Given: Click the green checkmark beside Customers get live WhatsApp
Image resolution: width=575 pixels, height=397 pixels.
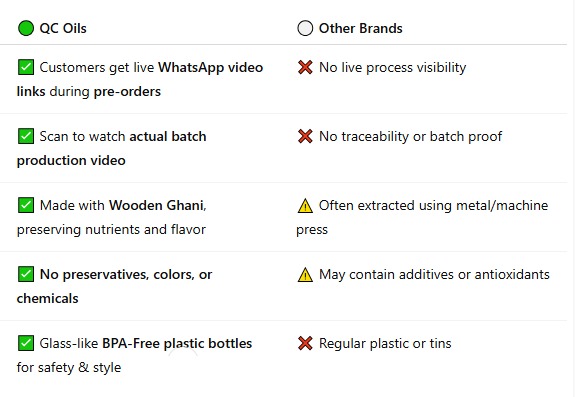Looking at the screenshot, I should click(x=26, y=67).
